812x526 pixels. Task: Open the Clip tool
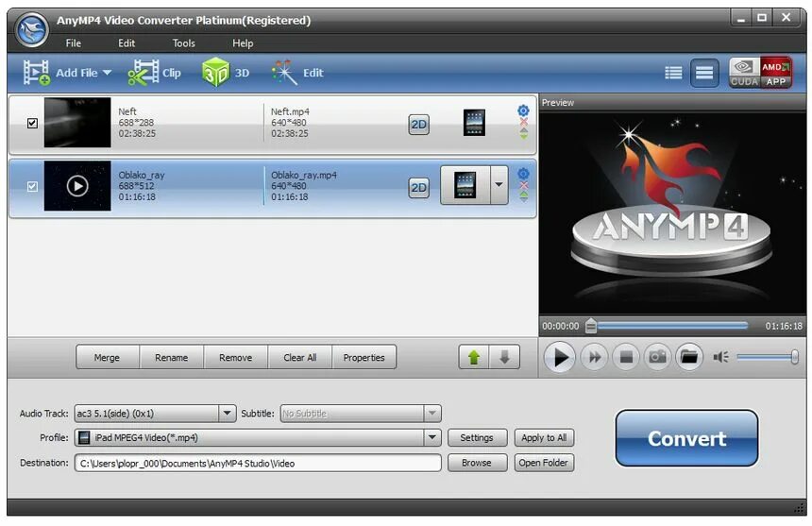pos(154,73)
